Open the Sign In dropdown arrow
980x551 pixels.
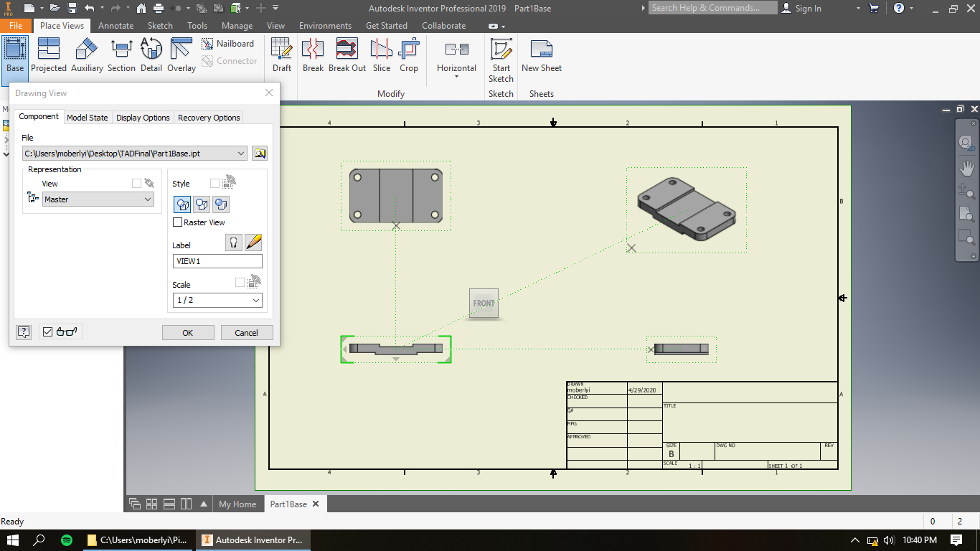859,8
